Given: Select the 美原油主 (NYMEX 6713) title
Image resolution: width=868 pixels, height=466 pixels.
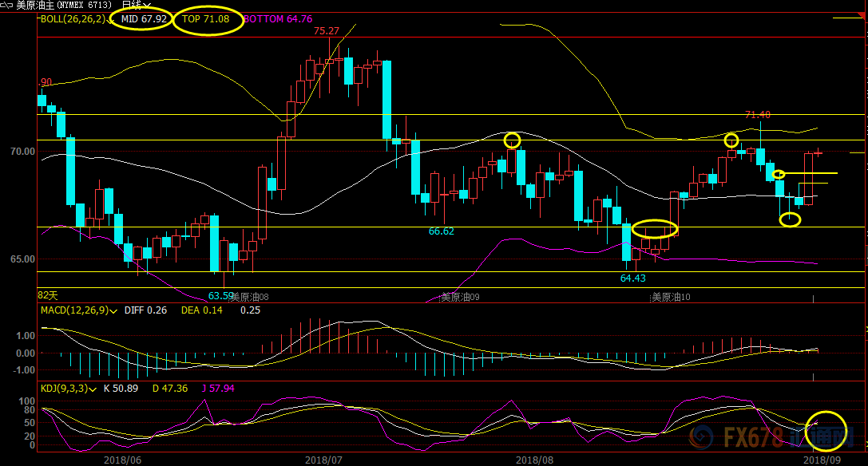Looking at the screenshot, I should (x=64, y=5).
